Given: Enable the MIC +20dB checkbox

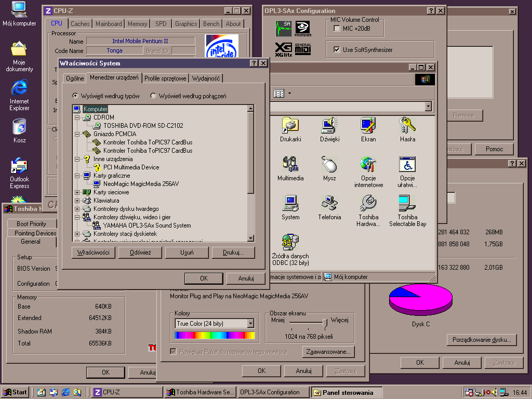Looking at the screenshot, I should (x=337, y=28).
